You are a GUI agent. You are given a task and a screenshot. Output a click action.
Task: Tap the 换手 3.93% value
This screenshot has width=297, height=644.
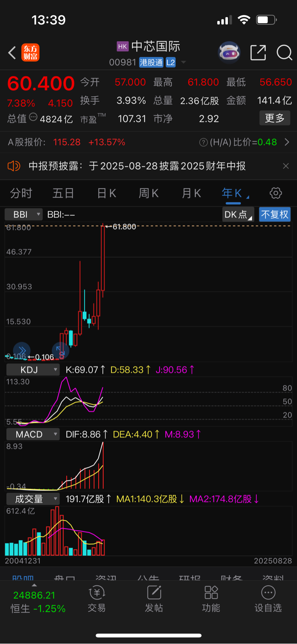tap(131, 101)
